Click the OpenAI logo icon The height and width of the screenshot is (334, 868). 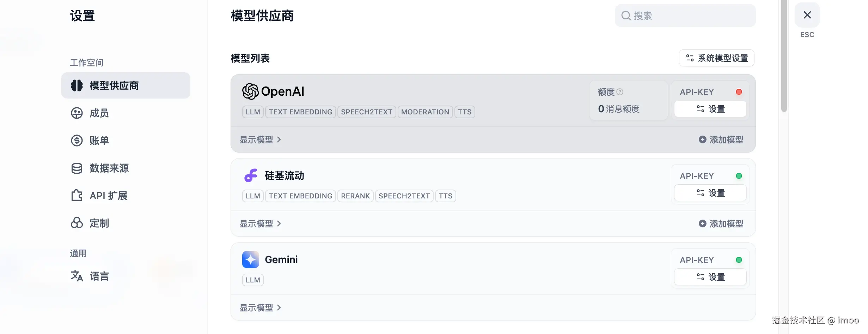point(250,91)
